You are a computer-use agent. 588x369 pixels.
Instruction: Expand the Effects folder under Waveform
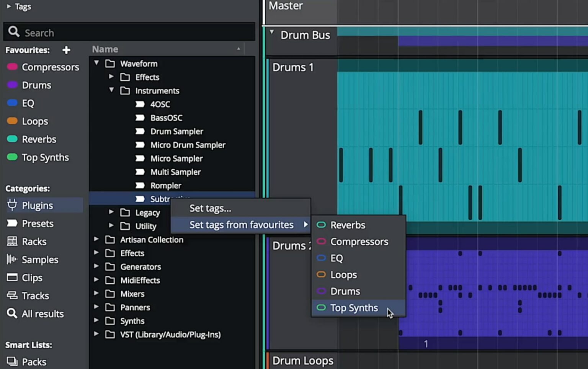click(x=111, y=77)
